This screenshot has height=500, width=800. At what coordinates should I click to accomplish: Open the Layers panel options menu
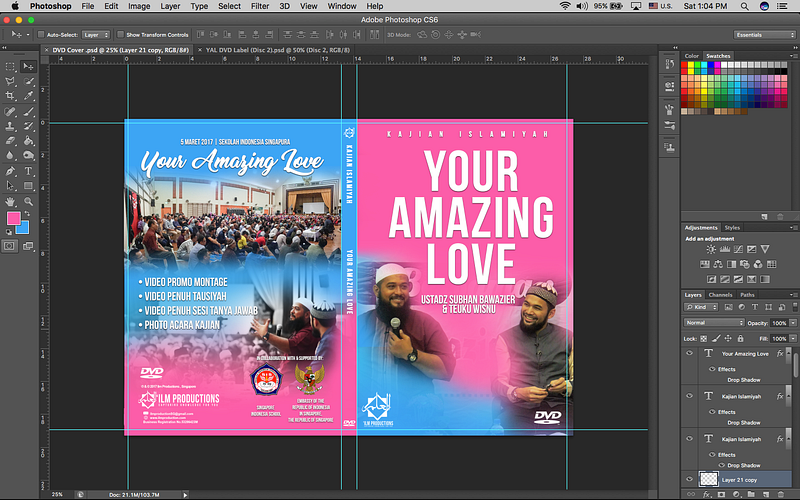793,295
